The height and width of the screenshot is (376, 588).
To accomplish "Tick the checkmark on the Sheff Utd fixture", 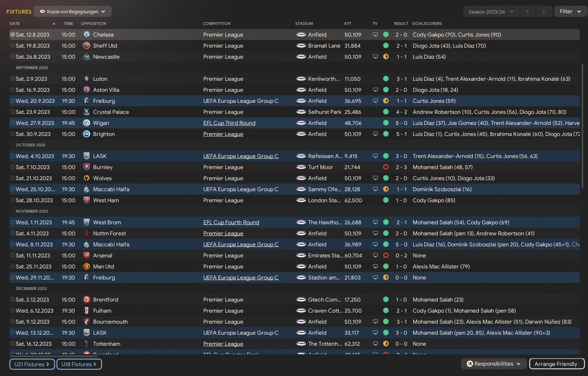I will [x=12, y=45].
